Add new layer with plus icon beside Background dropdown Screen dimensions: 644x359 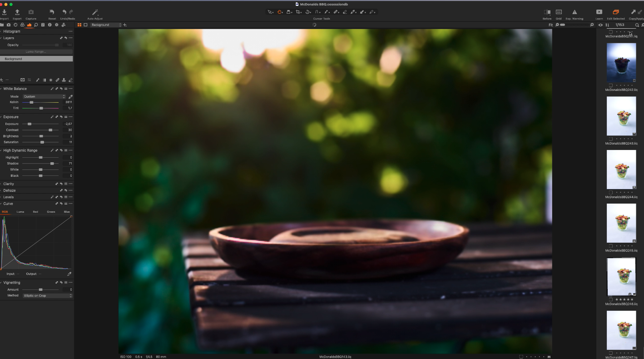pyautogui.click(x=125, y=25)
